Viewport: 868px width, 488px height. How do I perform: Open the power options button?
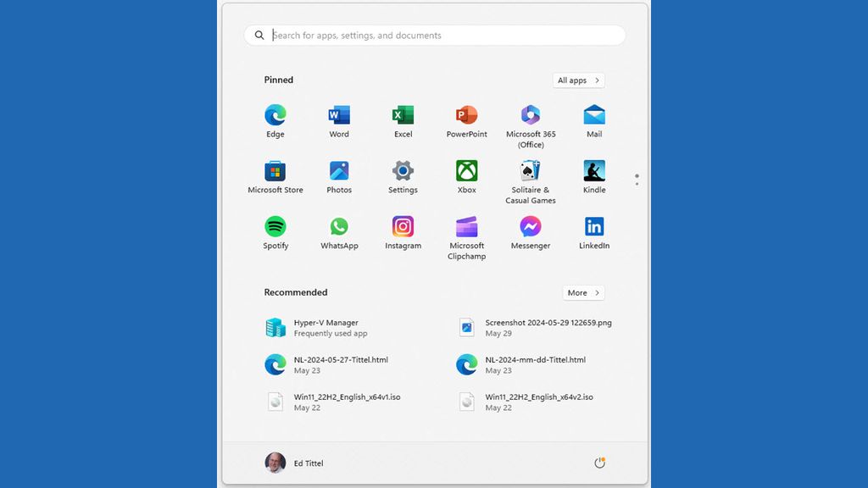pos(599,463)
